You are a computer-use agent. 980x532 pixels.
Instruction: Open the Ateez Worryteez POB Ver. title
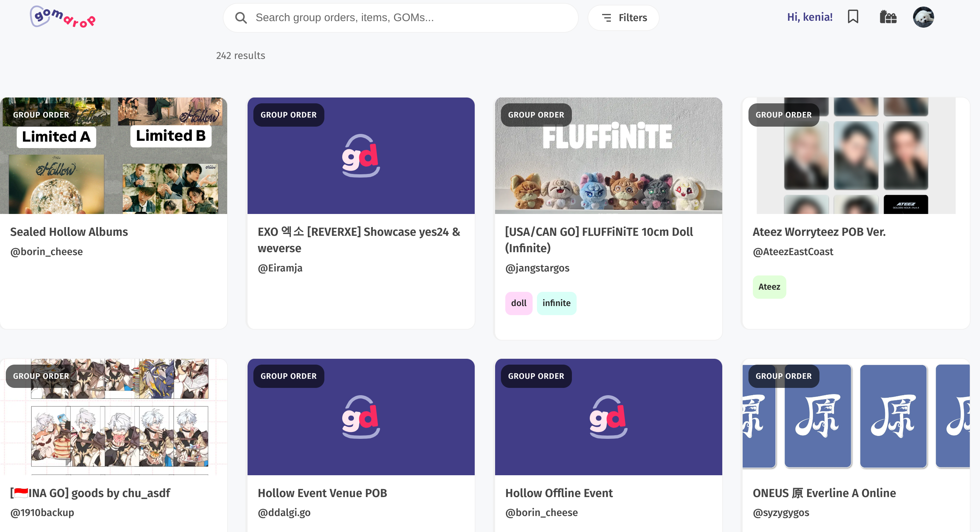point(819,231)
